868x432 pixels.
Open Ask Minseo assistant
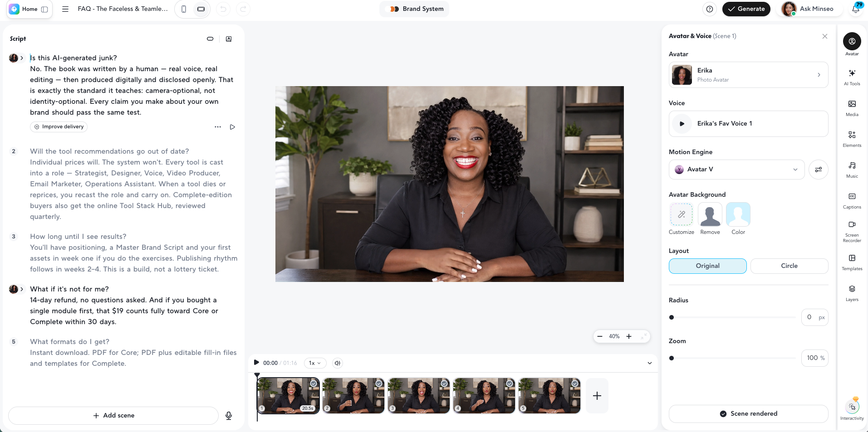[x=810, y=9]
